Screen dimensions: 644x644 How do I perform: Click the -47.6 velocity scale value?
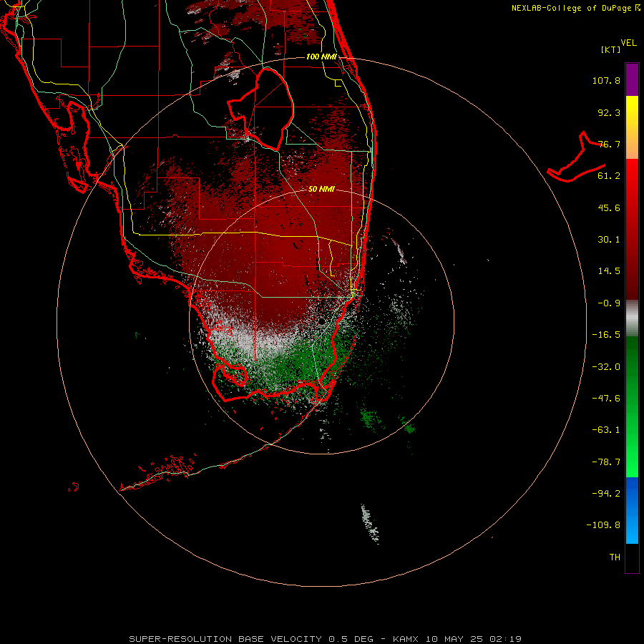606,399
